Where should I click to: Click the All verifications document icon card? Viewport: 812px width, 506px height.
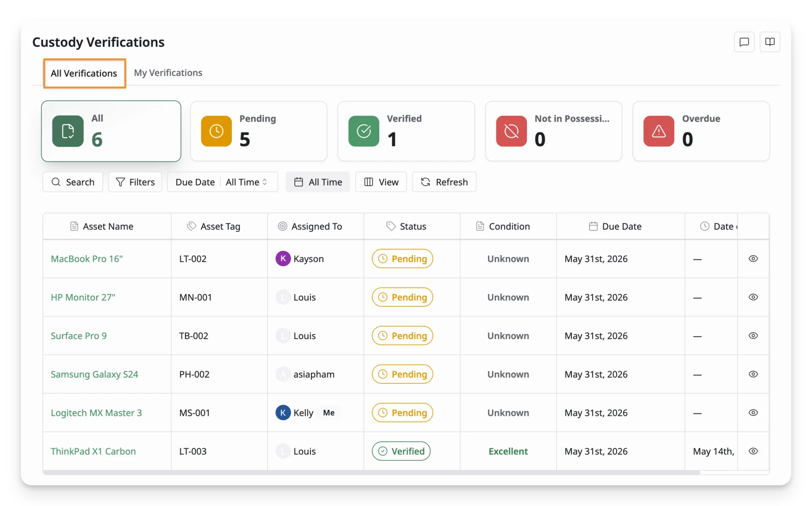click(x=111, y=131)
